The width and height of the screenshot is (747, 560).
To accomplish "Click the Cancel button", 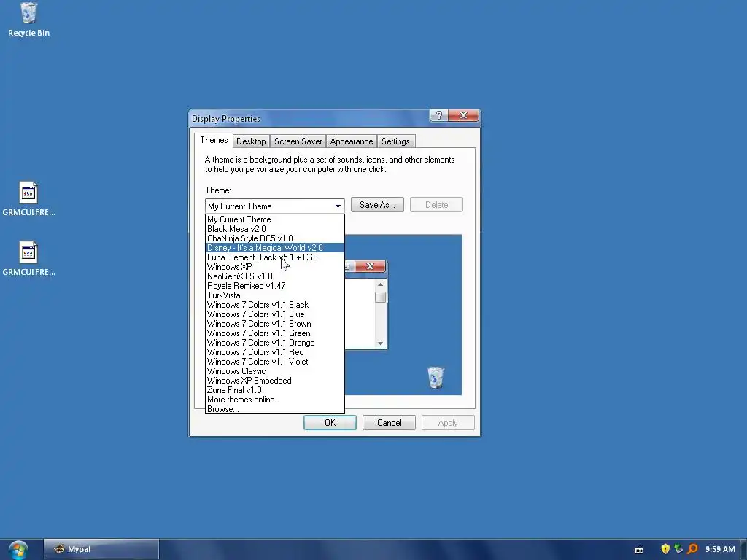I will click(x=390, y=423).
